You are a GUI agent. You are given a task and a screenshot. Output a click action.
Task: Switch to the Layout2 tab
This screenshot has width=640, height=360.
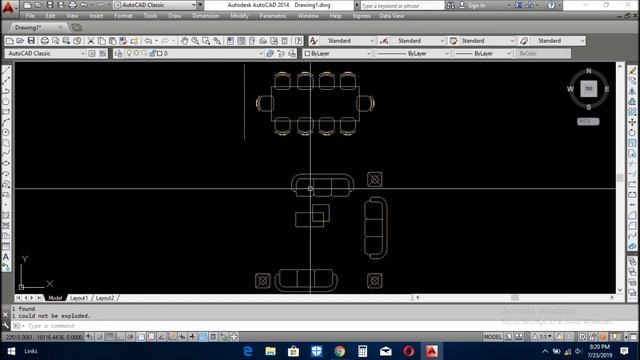click(x=105, y=298)
